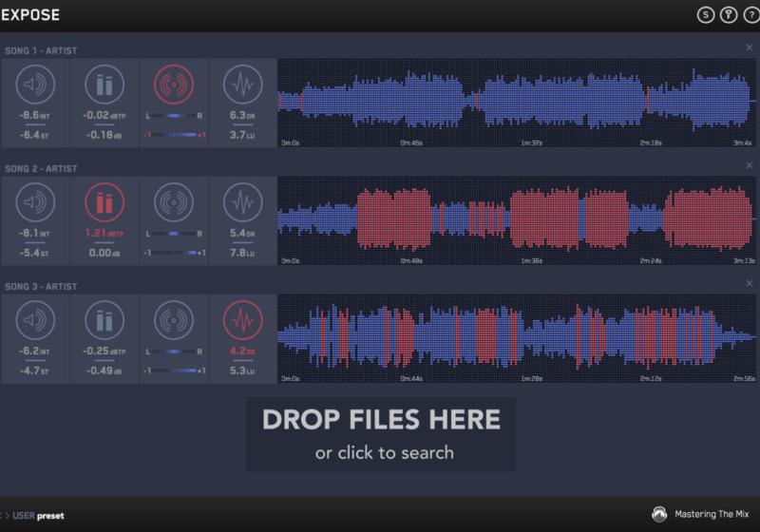This screenshot has width=760, height=532.
Task: Click Song 1 L-R balance meter
Action: coord(174,116)
